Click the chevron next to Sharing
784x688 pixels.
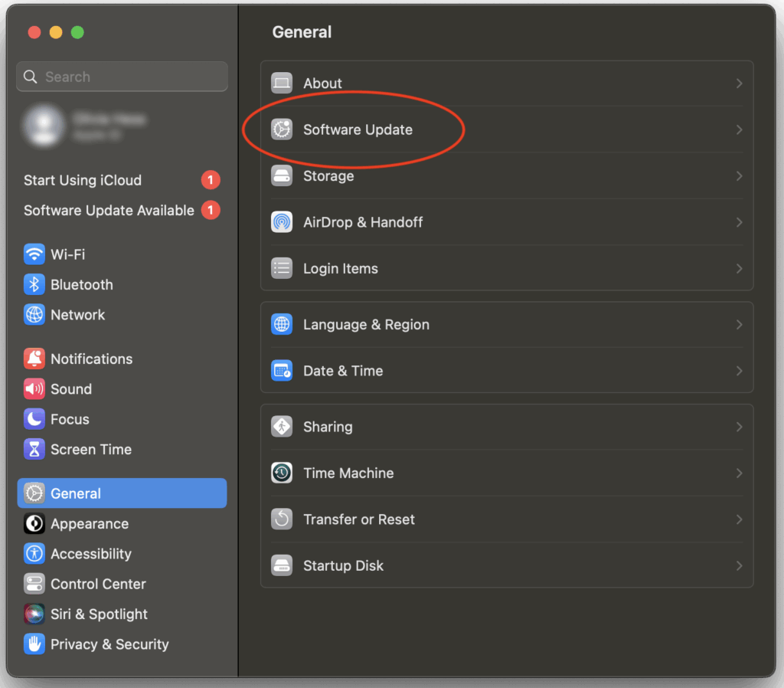point(739,428)
